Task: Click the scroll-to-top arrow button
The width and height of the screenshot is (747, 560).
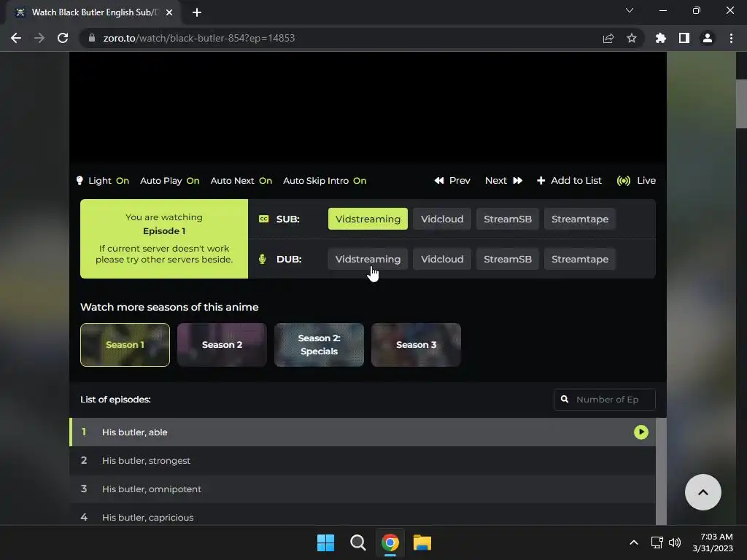Action: pyautogui.click(x=703, y=492)
